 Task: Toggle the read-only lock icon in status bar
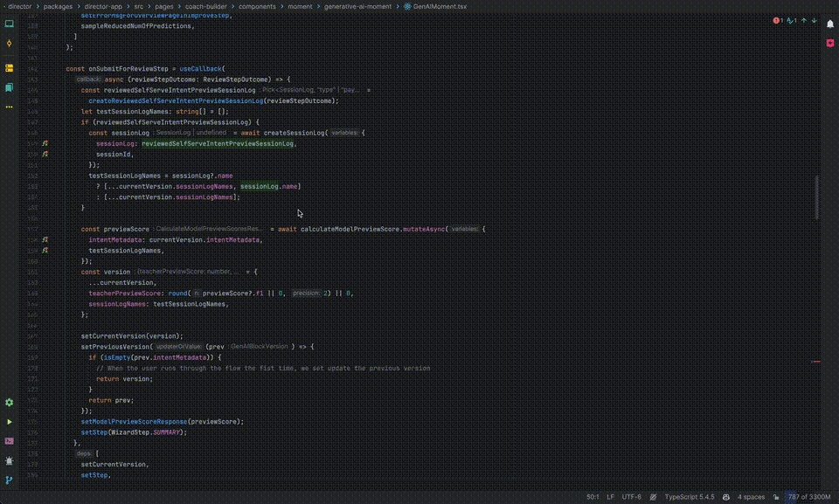776,497
